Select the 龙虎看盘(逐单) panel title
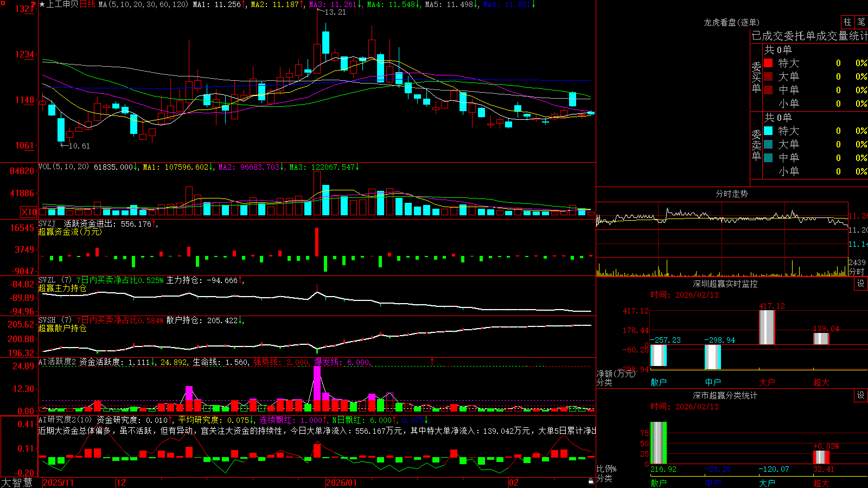 [x=731, y=22]
